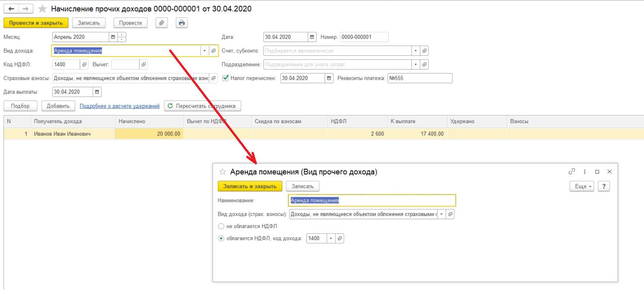Navigate back using the left arrow

point(11,9)
